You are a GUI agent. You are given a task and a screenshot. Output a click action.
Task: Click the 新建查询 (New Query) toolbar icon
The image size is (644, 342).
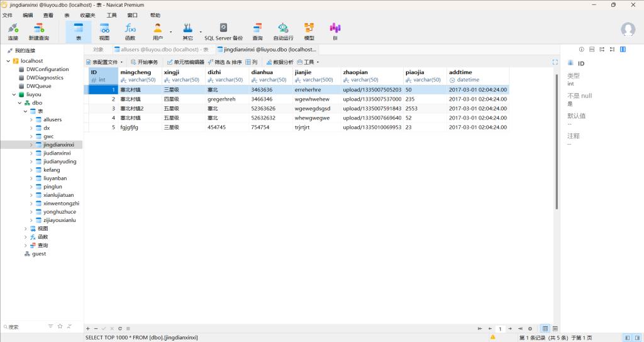[38, 31]
